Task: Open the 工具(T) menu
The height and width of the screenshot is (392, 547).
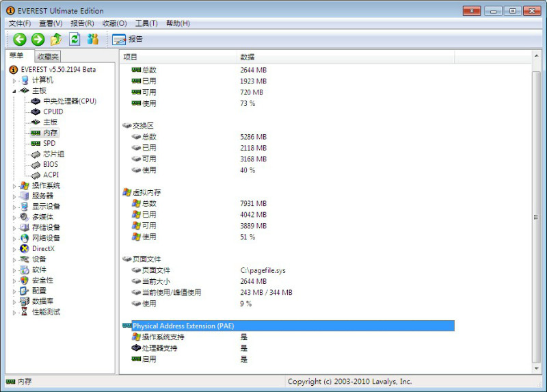Action: [x=146, y=23]
